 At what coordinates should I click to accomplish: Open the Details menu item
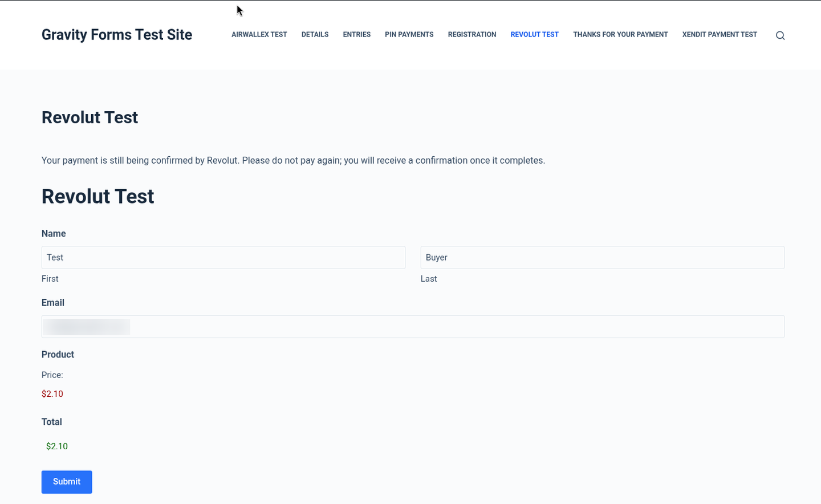point(315,35)
